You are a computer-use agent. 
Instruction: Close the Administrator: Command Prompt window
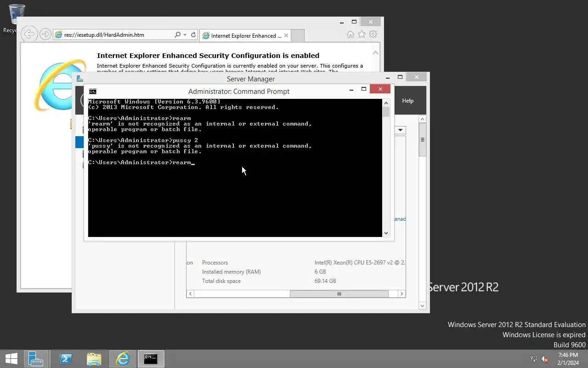380,89
